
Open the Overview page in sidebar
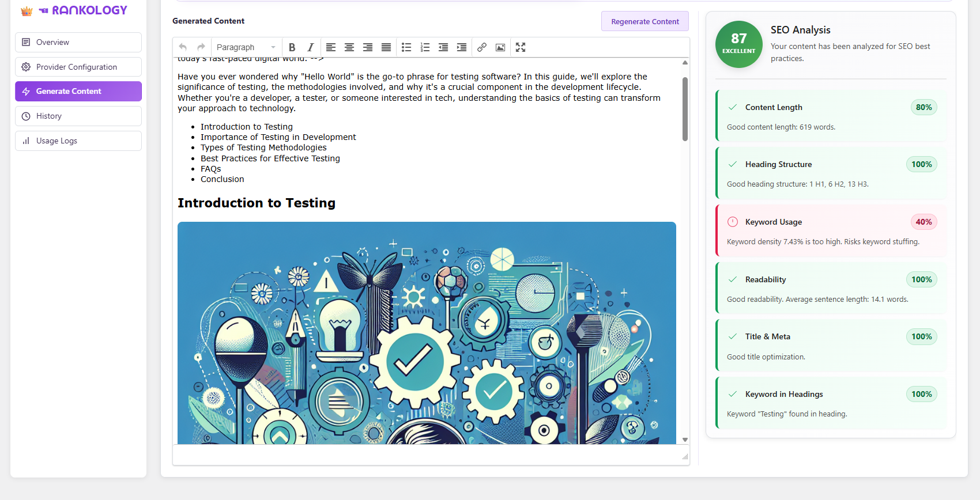78,42
